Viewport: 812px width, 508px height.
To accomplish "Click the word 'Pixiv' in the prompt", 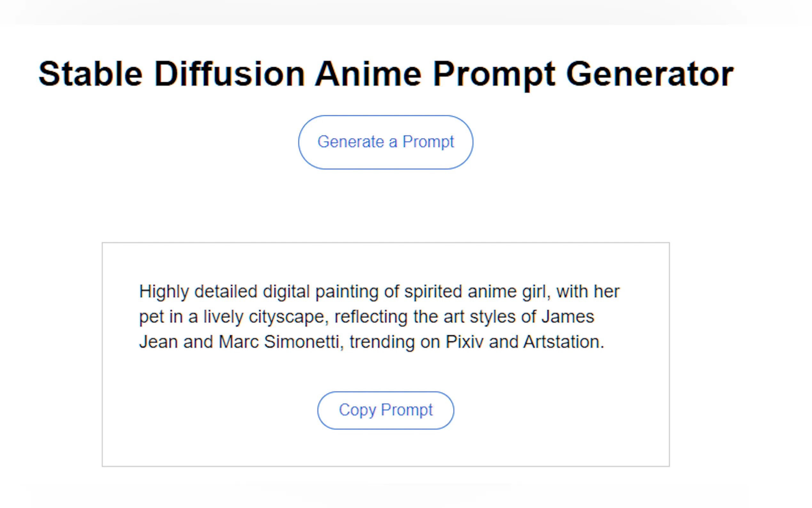I will 464,342.
